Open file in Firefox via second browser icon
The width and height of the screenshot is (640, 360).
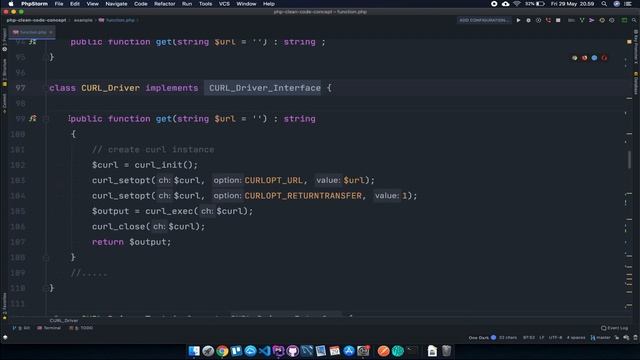click(584, 58)
